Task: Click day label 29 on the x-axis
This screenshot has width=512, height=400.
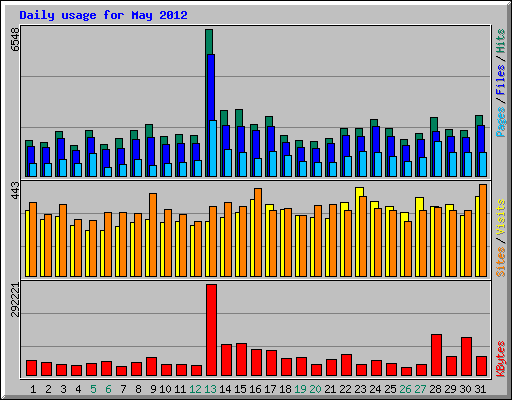Action: coord(450,389)
